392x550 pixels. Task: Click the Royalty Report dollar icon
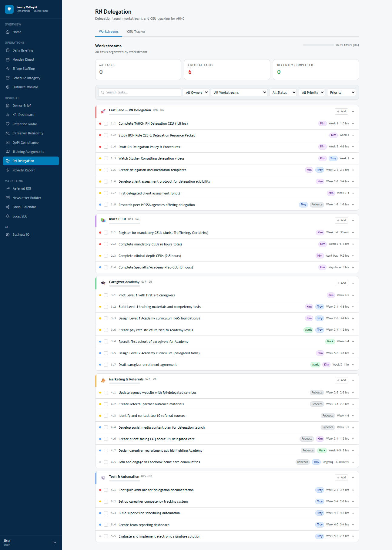pos(8,170)
